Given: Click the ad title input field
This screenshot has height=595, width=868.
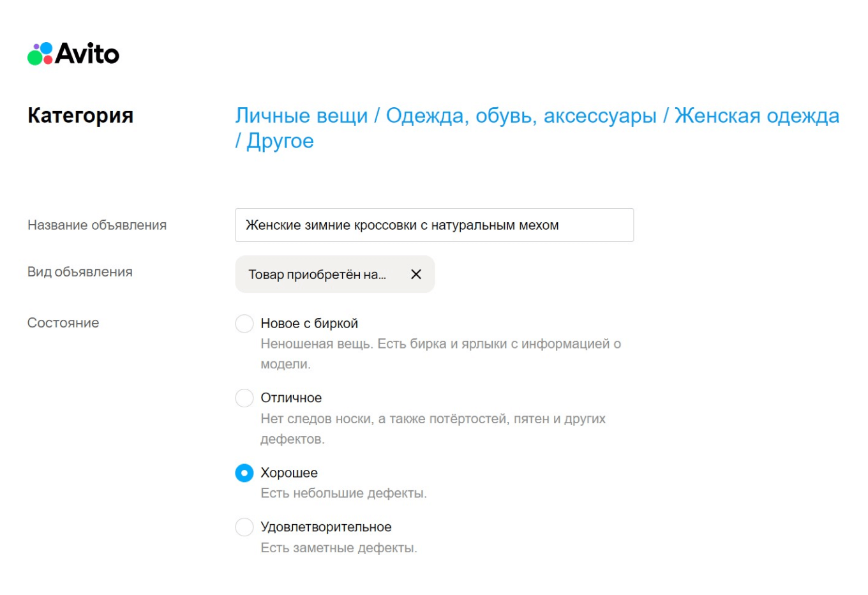Looking at the screenshot, I should [x=434, y=225].
